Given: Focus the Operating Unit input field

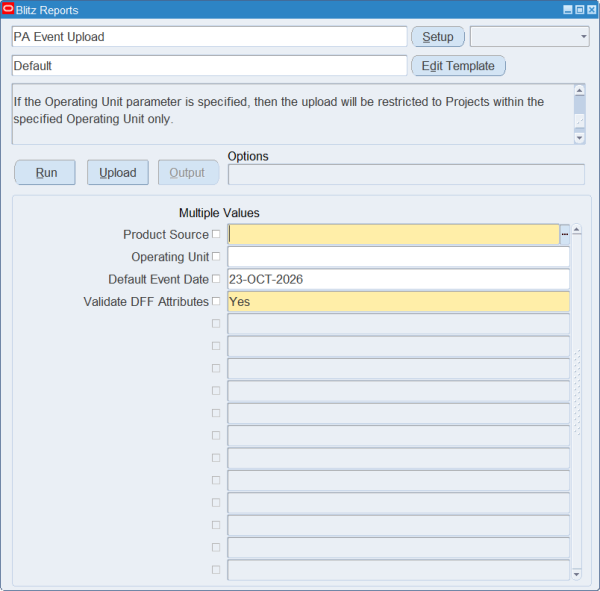Looking at the screenshot, I should point(398,256).
